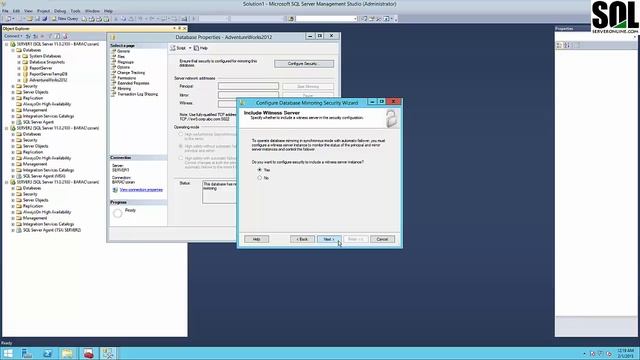Select the SERVER3 server node icon
The height and width of the screenshot is (360, 640).
click(13, 182)
